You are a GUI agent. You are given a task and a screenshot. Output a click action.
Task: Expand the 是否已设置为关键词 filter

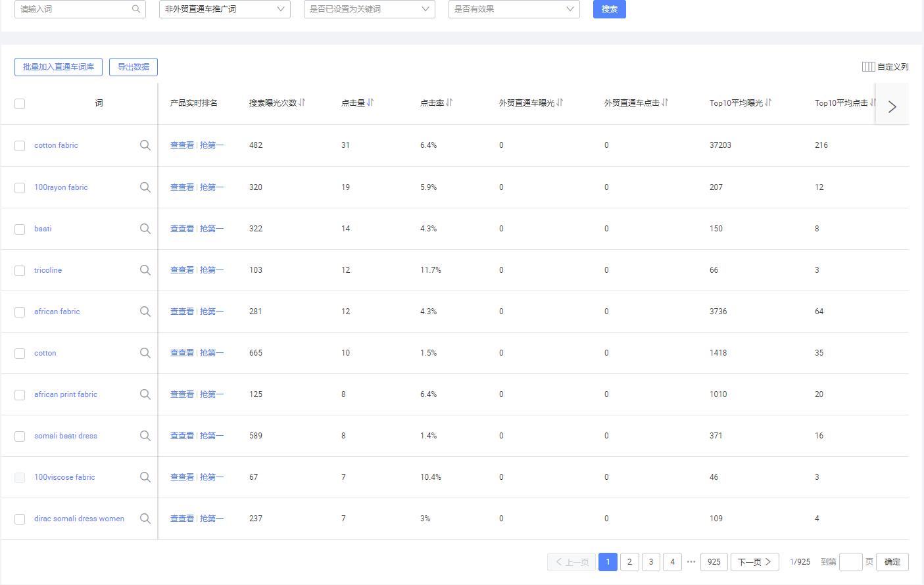coord(368,9)
